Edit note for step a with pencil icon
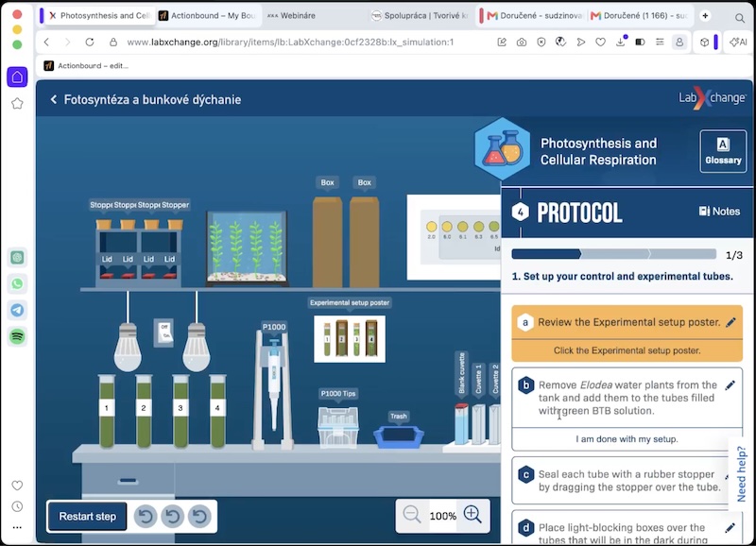This screenshot has height=546, width=756. pyautogui.click(x=730, y=322)
